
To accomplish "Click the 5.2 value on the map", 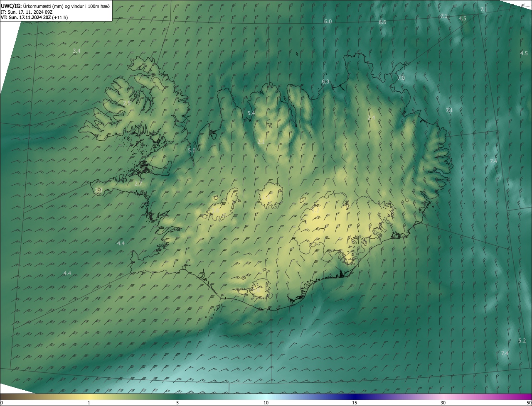I will 522,340.
